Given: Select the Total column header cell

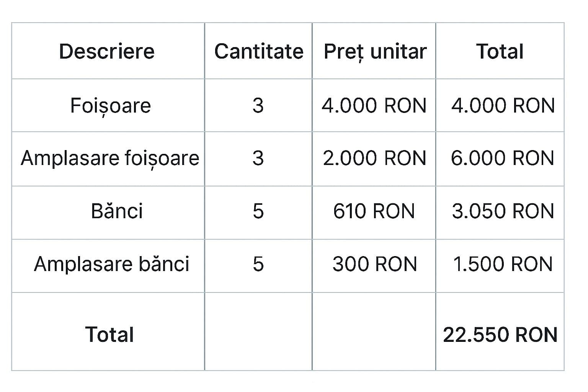Looking at the screenshot, I should pyautogui.click(x=500, y=51).
